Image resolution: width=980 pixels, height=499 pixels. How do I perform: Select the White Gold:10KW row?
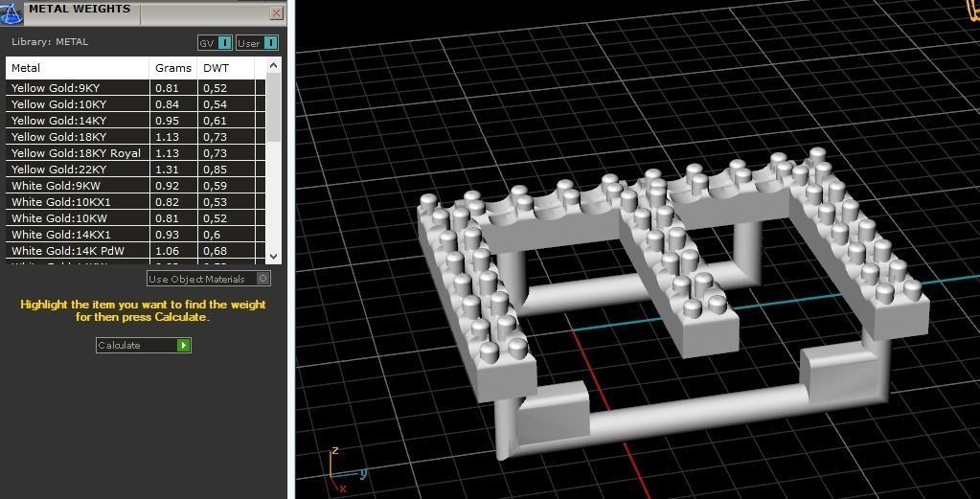click(x=136, y=218)
